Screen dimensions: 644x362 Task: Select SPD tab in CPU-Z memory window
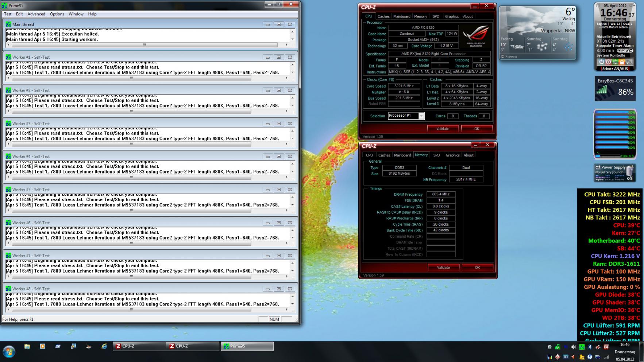point(436,155)
